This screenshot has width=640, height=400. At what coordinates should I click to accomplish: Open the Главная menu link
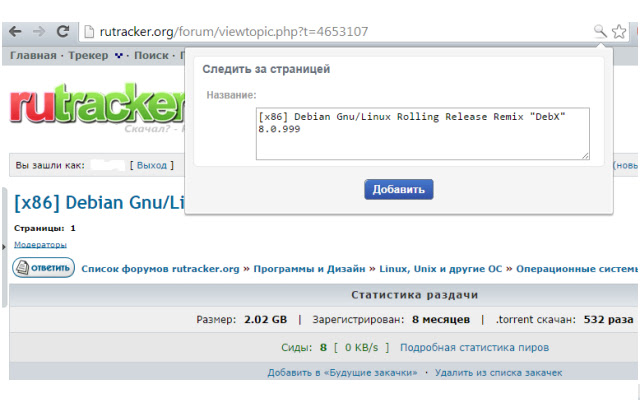pyautogui.click(x=33, y=55)
